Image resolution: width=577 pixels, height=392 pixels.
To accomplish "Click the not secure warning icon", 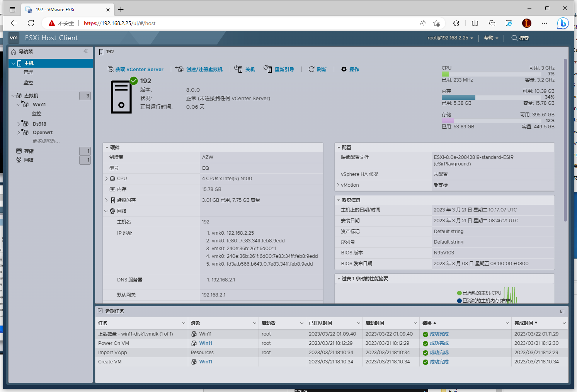I will click(x=52, y=23).
